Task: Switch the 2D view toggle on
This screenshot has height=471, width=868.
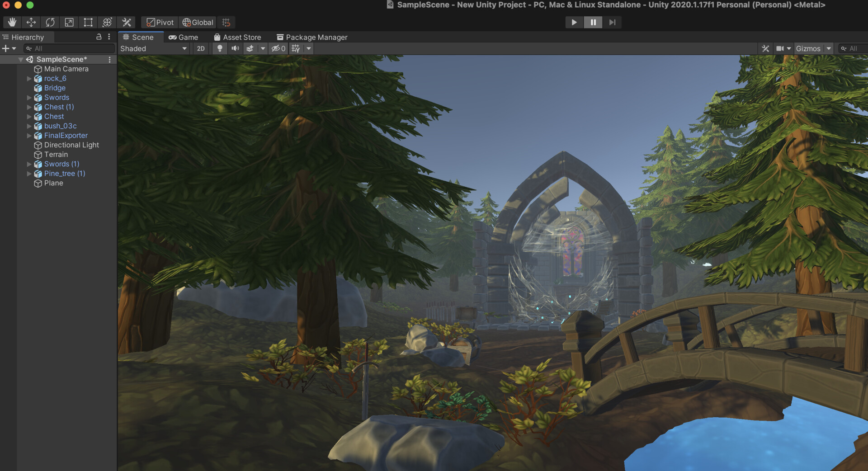Action: pyautogui.click(x=201, y=48)
